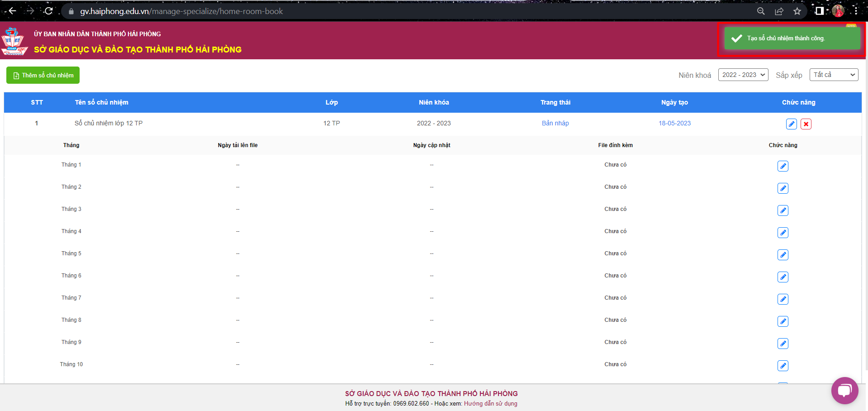868x411 pixels.
Task: Dismiss the 'Tạo sổ chủ nhiệm thành công' notification
Action: coord(792,38)
